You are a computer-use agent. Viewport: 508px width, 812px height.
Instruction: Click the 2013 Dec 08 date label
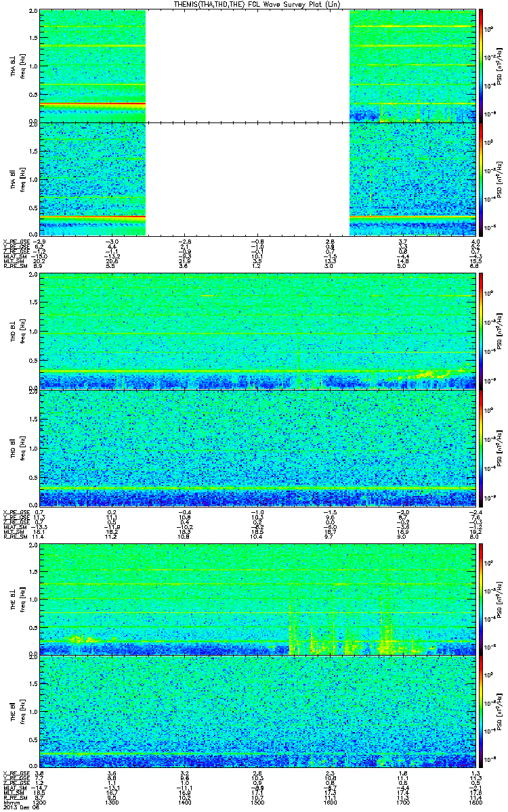coord(16,807)
